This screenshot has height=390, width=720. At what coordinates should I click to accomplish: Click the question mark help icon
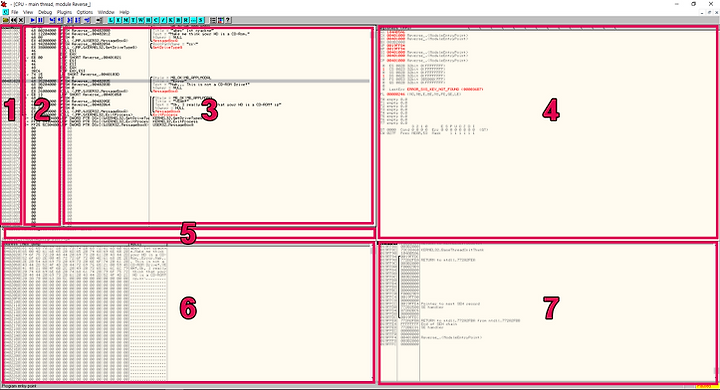click(228, 20)
